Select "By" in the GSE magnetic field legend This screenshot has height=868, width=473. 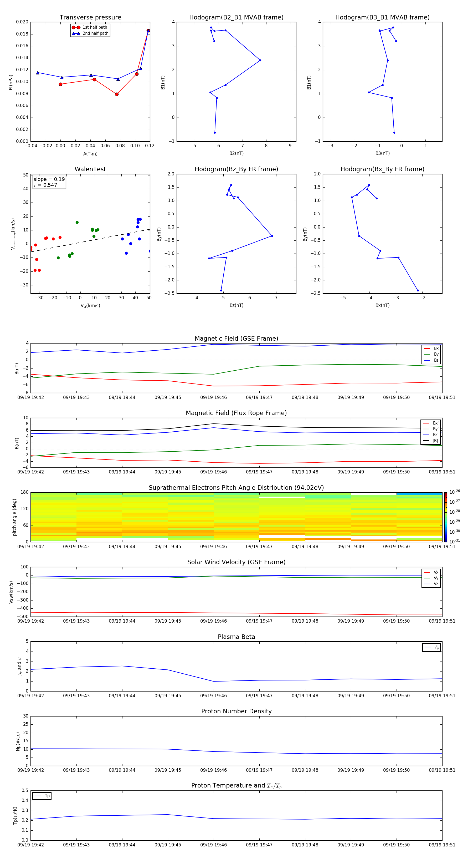[431, 354]
